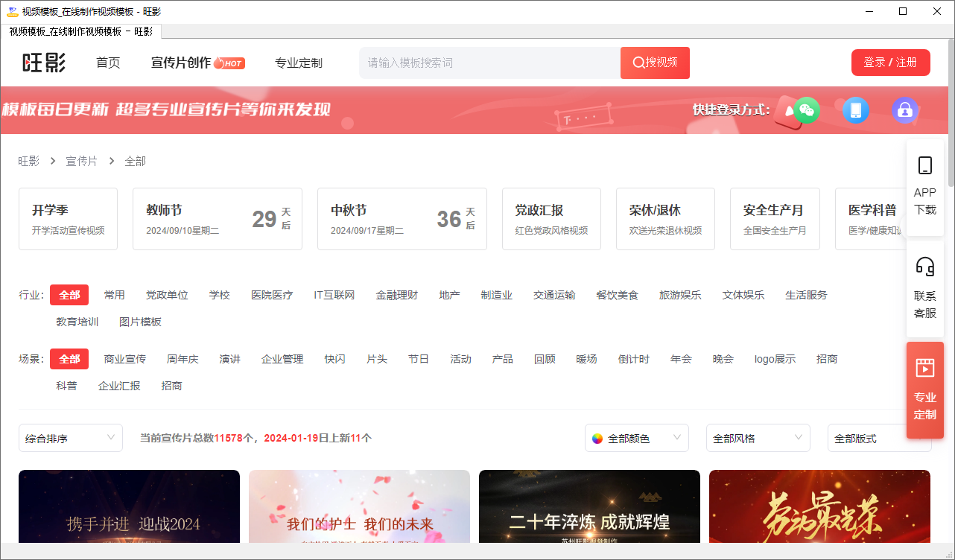
Task: Select the 学校 industry filter
Action: (219, 294)
